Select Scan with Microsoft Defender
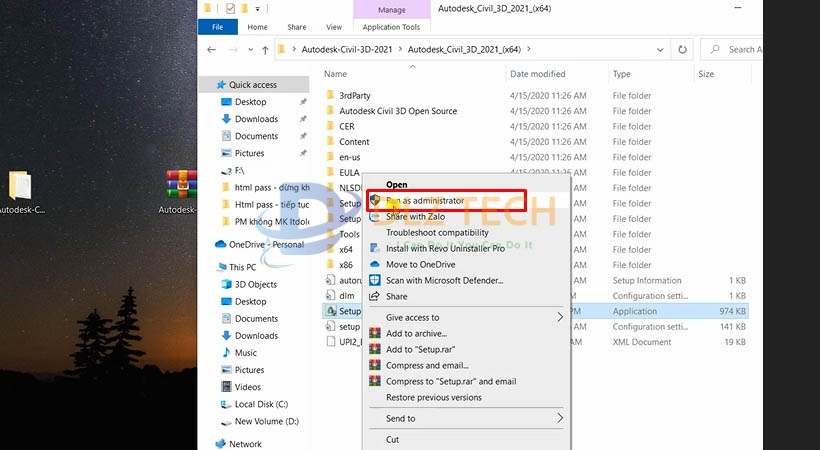 point(445,280)
